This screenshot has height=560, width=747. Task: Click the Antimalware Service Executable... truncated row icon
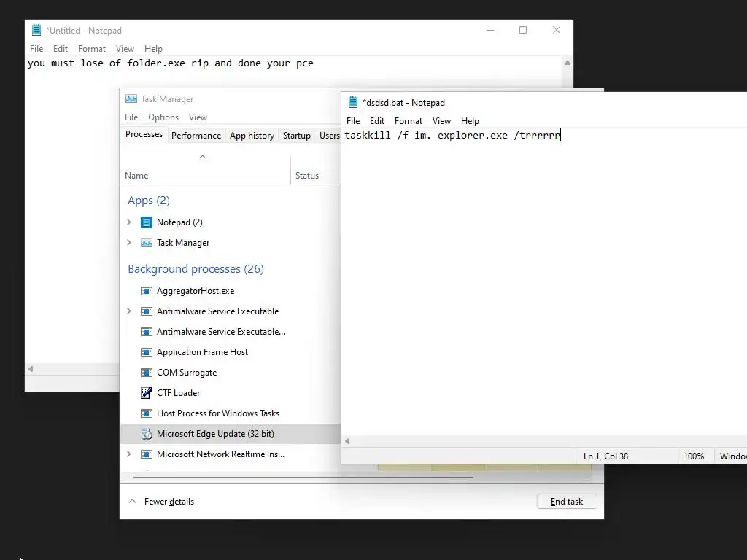tap(146, 332)
